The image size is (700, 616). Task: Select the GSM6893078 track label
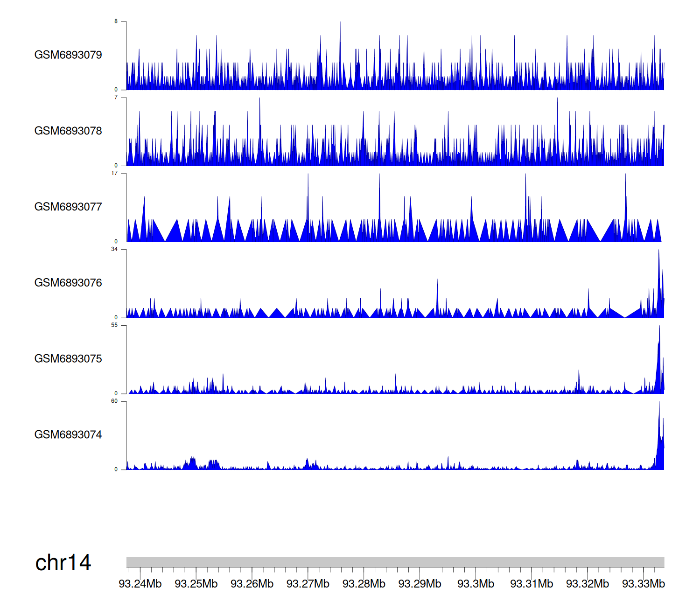click(x=68, y=131)
